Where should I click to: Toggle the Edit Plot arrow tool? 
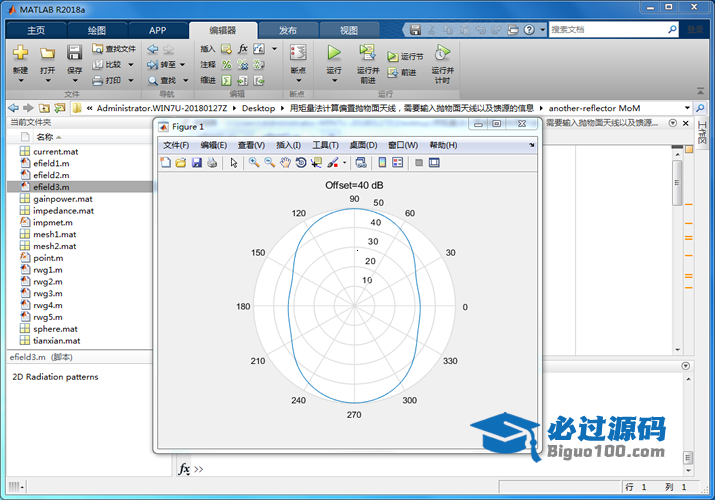coord(233,162)
